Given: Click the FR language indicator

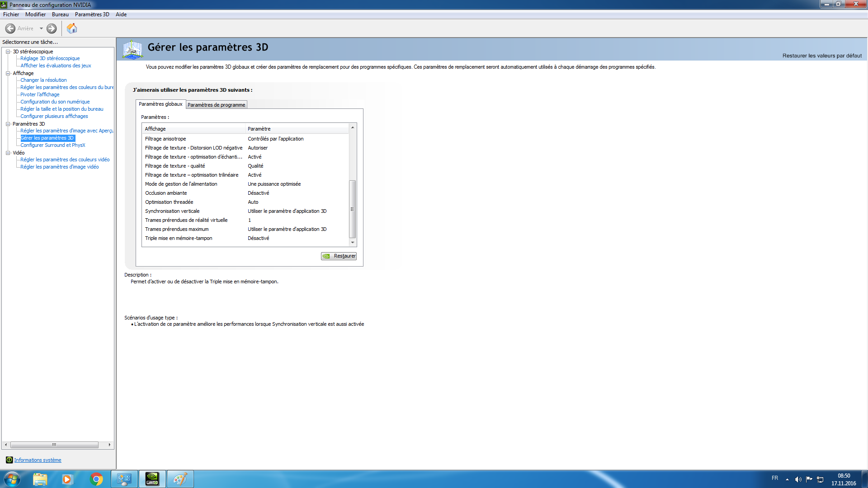Looking at the screenshot, I should tap(775, 478).
